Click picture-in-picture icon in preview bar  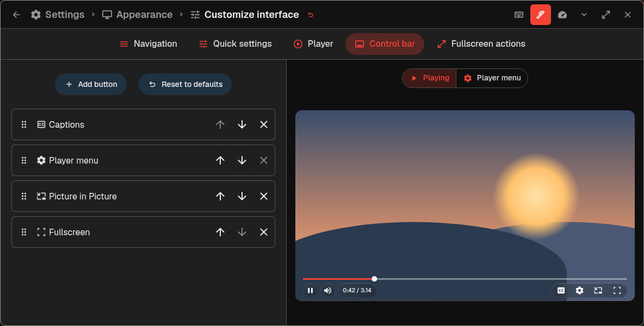598,290
